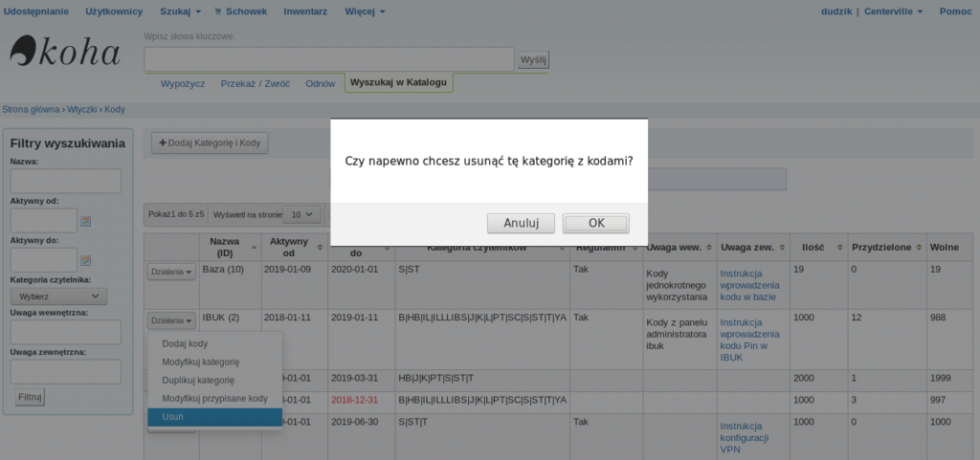Screen dimensions: 980x460
Task: Open calendar picker for Aktywny do
Action: pyautogui.click(x=85, y=260)
